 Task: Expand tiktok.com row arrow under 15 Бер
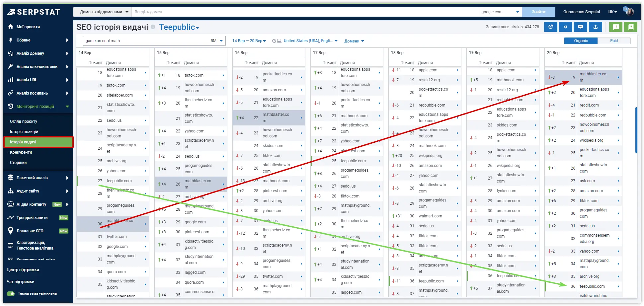coord(223,75)
